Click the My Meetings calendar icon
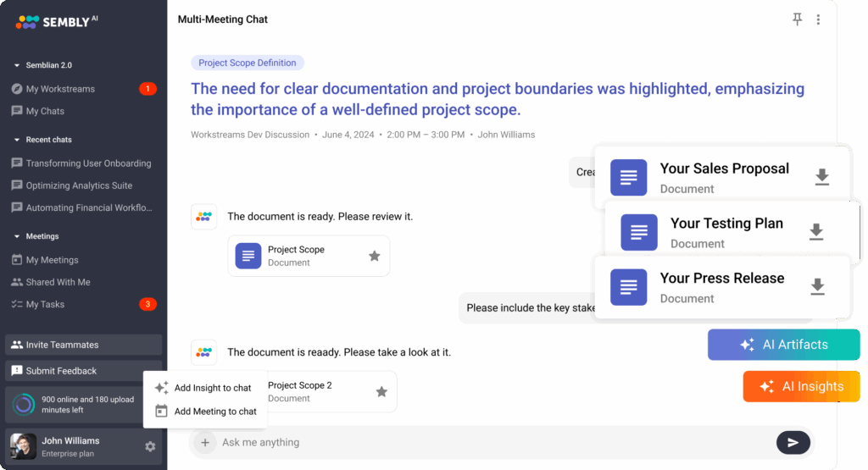The width and height of the screenshot is (868, 470). pos(17,259)
